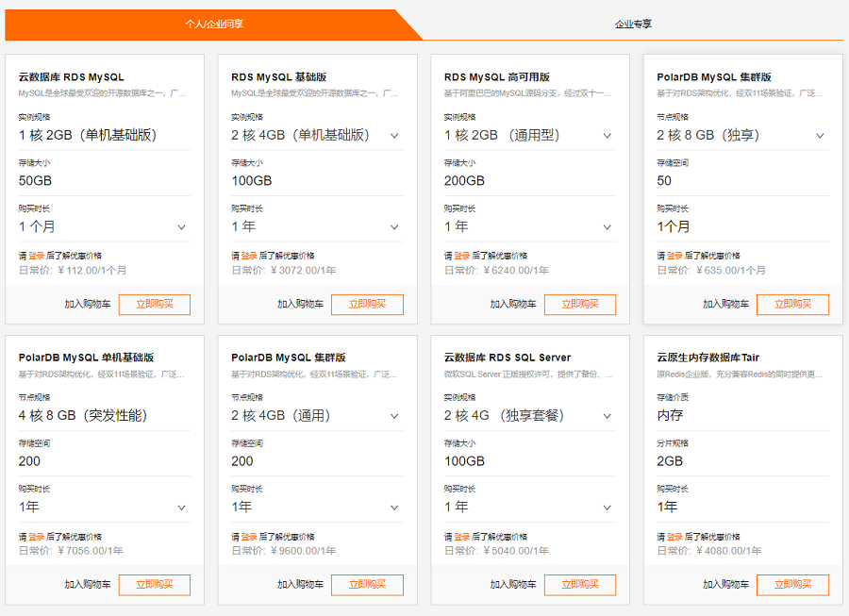Expand 购买时长 in PolarDB MySQL 单机基础版 card
This screenshot has height=616, width=849.
[105, 508]
